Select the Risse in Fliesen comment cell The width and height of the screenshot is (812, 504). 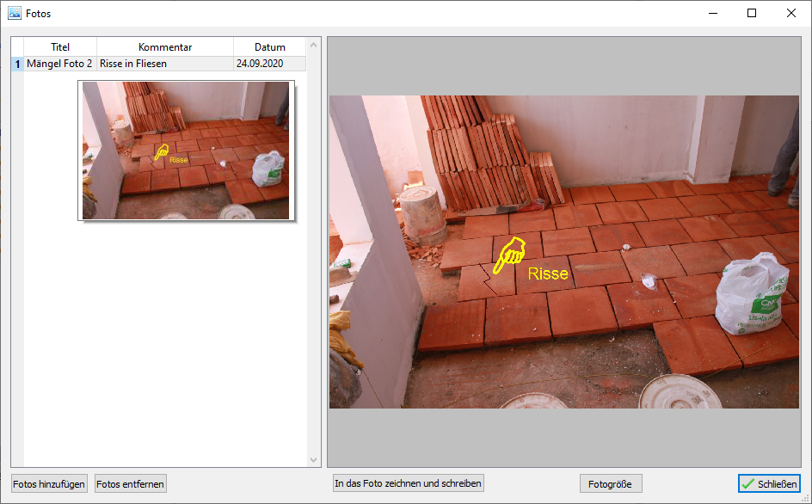[x=165, y=64]
